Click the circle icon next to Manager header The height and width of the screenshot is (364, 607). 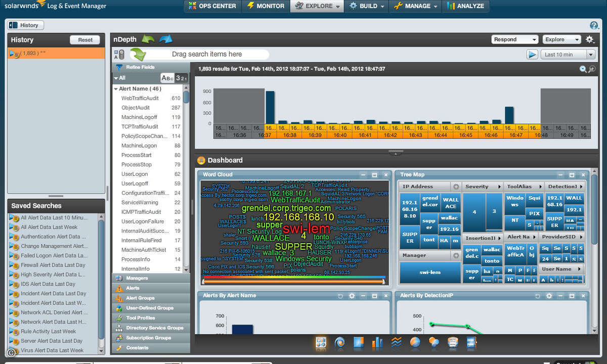click(x=456, y=256)
